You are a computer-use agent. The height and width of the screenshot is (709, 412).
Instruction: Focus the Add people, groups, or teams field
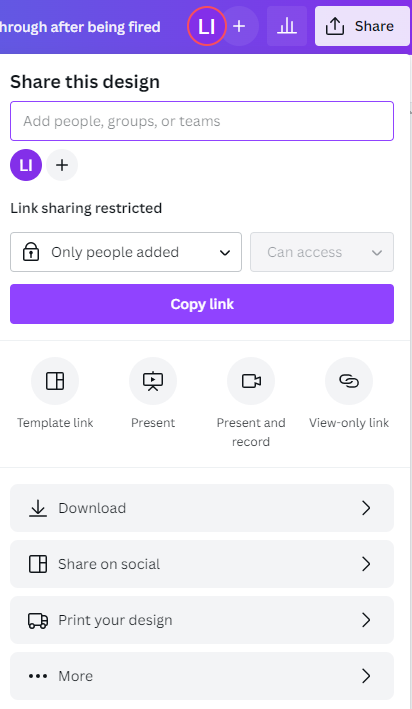[202, 121]
